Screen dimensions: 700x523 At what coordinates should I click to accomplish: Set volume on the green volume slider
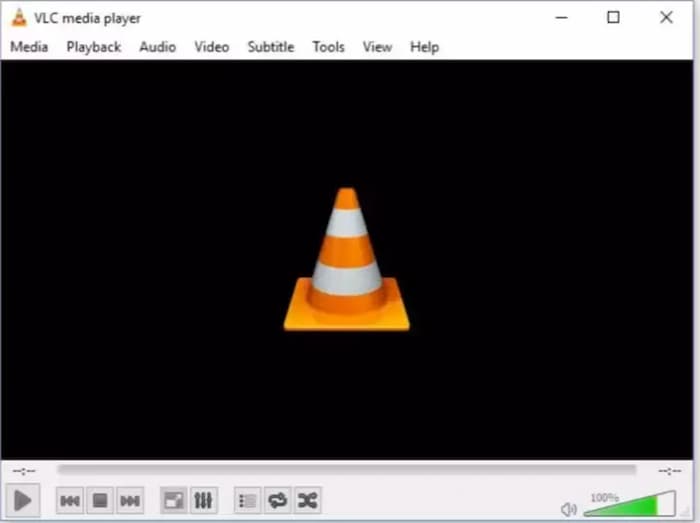629,504
